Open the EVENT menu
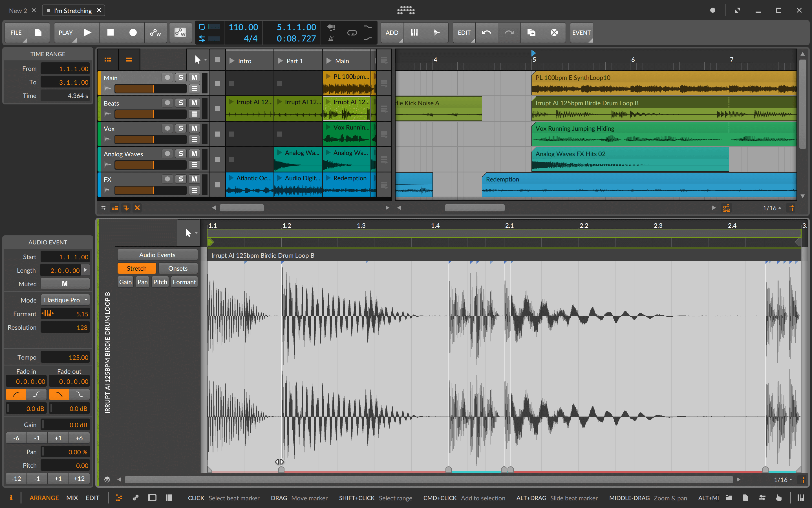Viewport: 812px width, 508px height. click(581, 32)
